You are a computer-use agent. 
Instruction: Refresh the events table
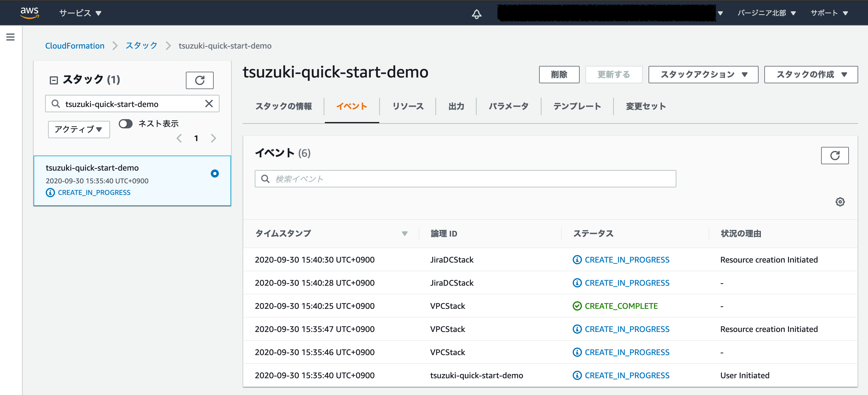(x=835, y=156)
